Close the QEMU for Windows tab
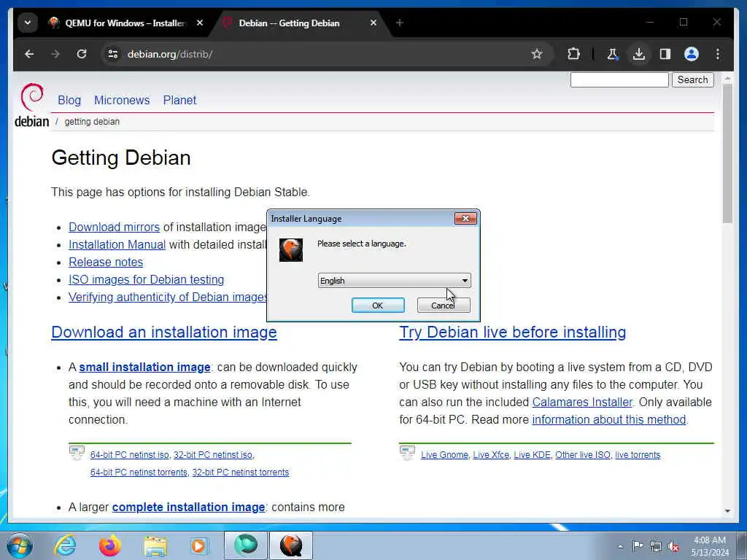The height and width of the screenshot is (560, 747). [x=200, y=23]
